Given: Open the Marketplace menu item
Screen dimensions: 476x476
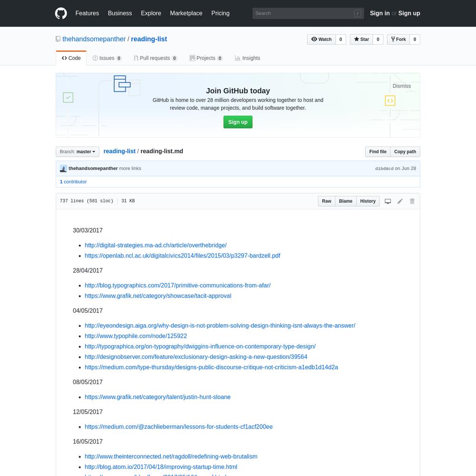Looking at the screenshot, I should [x=186, y=13].
